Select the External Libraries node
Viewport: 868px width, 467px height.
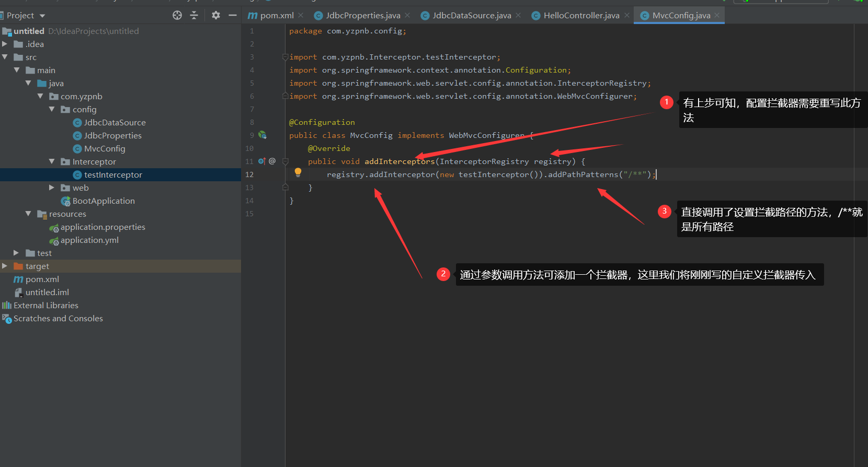[x=46, y=306]
